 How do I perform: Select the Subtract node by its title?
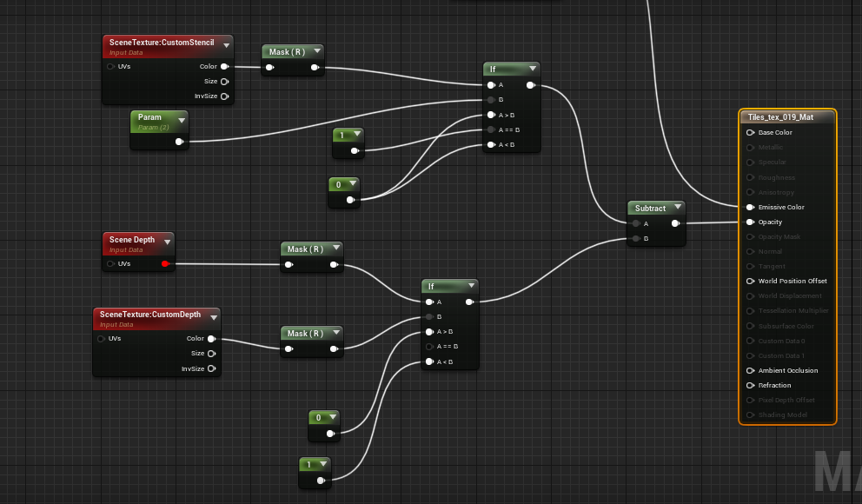click(x=650, y=209)
